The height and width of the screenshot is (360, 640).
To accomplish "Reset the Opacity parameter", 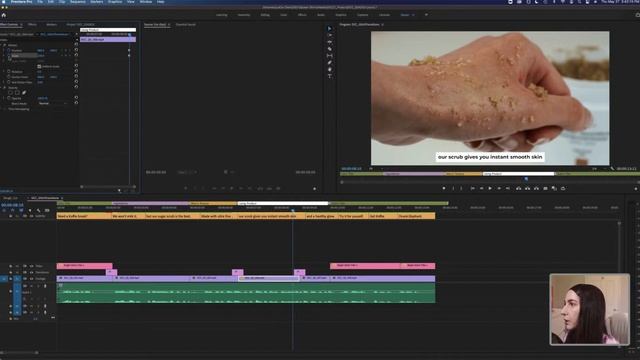I will point(76,97).
